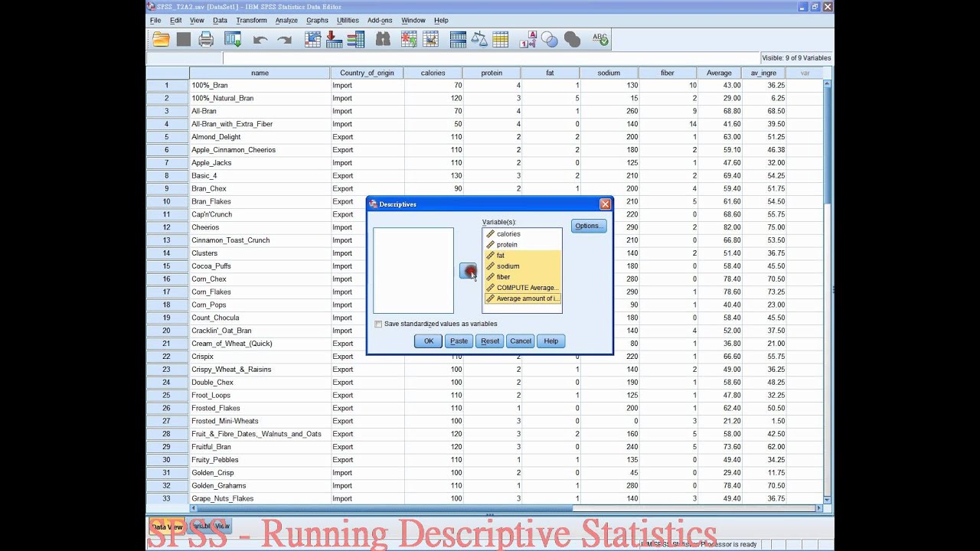Click the Use Variable Sets icon

[550, 40]
